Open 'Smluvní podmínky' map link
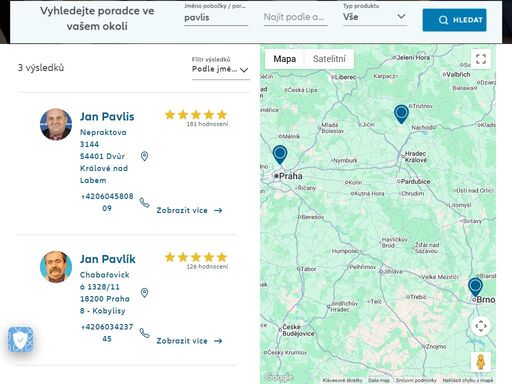This screenshot has width=512, height=384. (416, 380)
